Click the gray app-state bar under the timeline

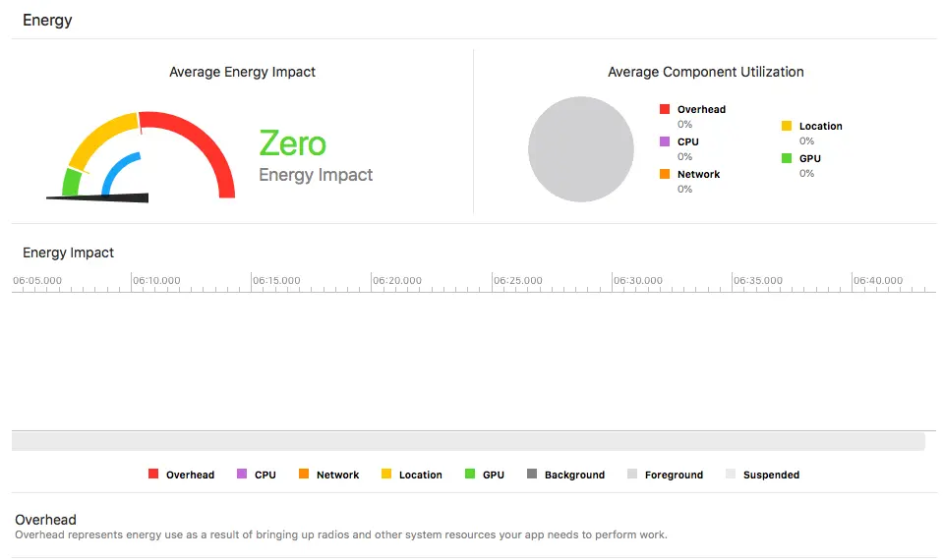click(x=468, y=442)
